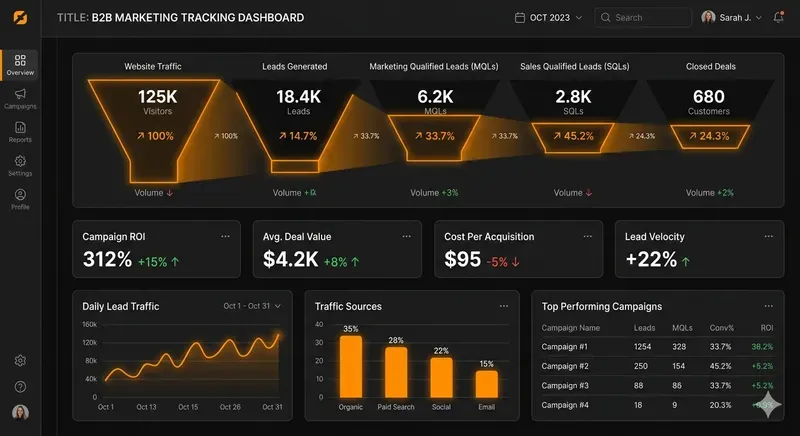This screenshot has width=800, height=436.
Task: Click the 125K visitors figure
Action: [157, 96]
